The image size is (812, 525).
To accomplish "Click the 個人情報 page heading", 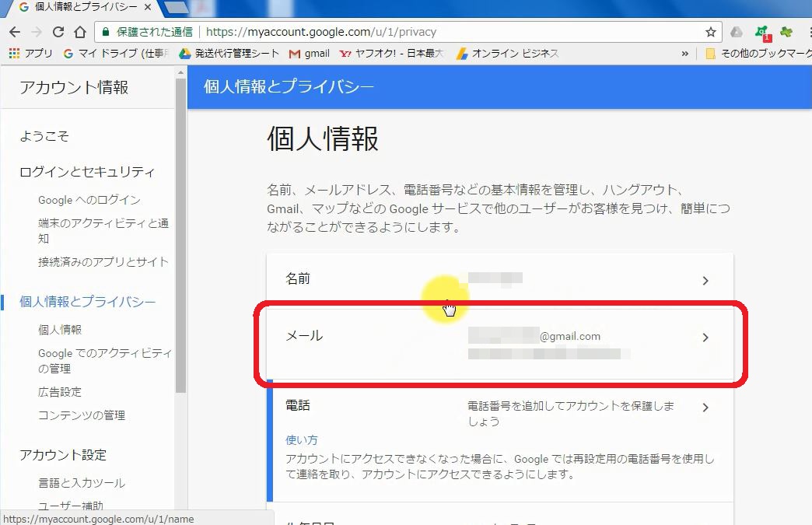I will [323, 139].
